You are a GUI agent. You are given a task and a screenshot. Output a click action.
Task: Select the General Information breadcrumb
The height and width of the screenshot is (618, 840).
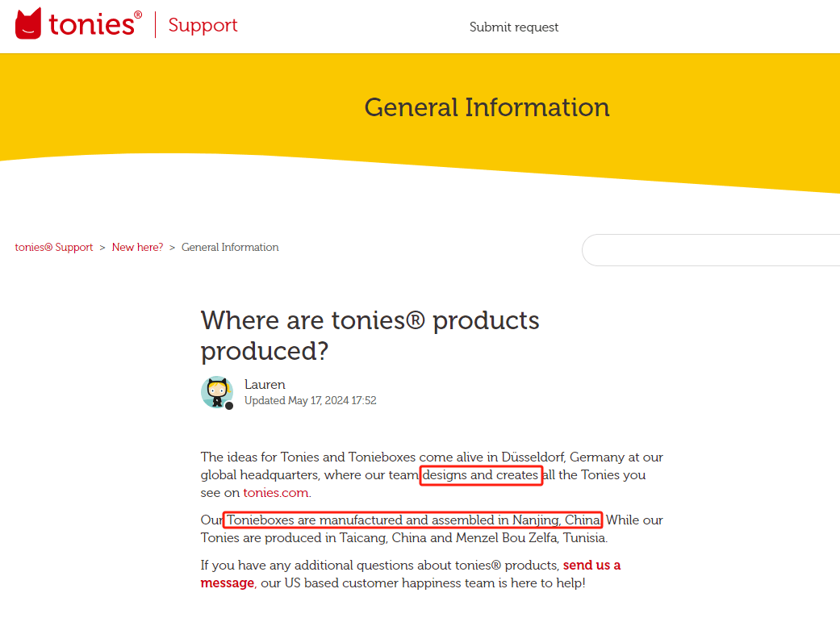230,247
